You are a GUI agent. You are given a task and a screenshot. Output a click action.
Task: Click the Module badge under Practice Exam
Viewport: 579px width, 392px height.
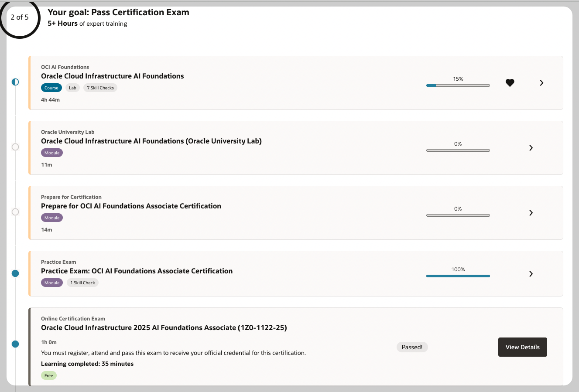pyautogui.click(x=52, y=283)
